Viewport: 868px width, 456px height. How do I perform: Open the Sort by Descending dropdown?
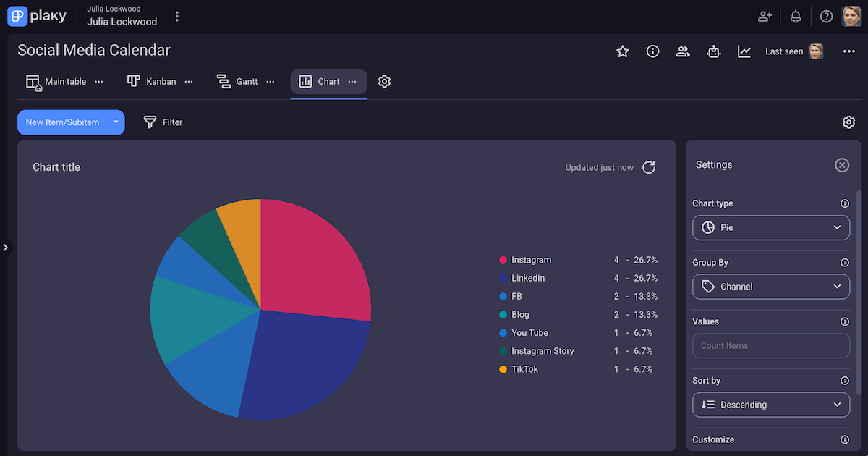[771, 405]
